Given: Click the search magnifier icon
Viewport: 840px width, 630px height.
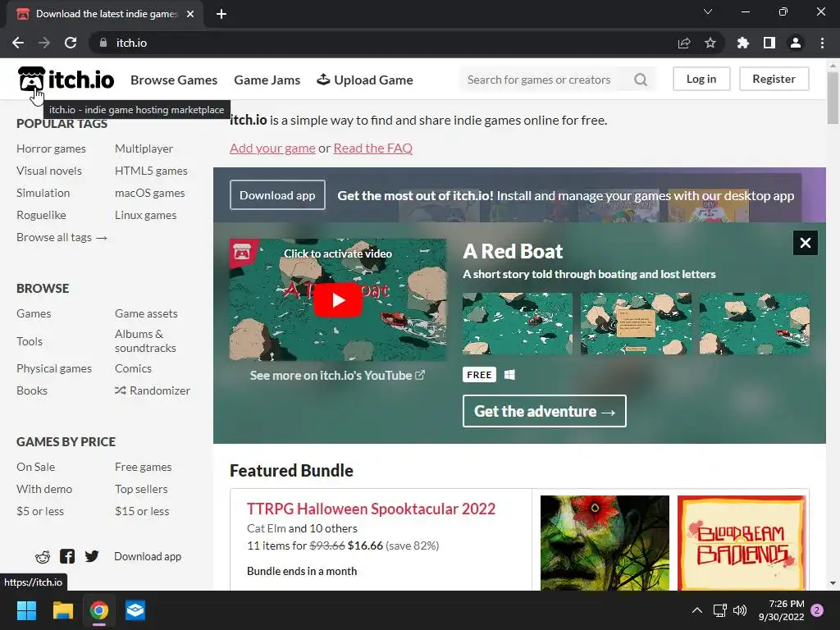Looking at the screenshot, I should tap(640, 80).
